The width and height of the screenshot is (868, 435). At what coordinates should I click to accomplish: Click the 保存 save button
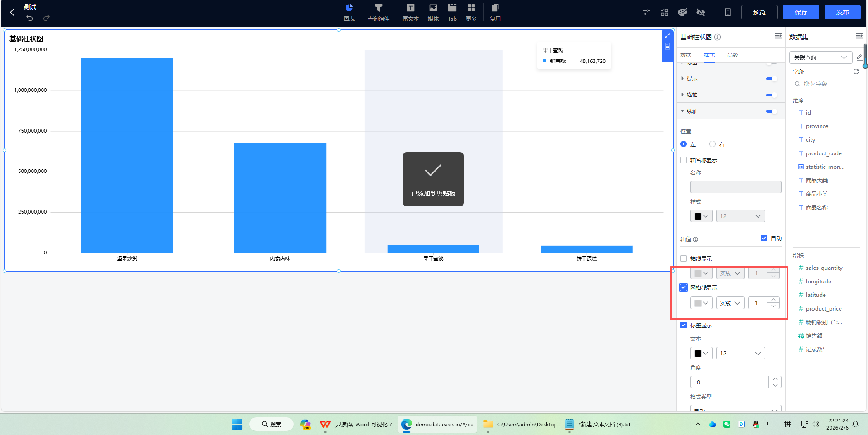pyautogui.click(x=801, y=12)
